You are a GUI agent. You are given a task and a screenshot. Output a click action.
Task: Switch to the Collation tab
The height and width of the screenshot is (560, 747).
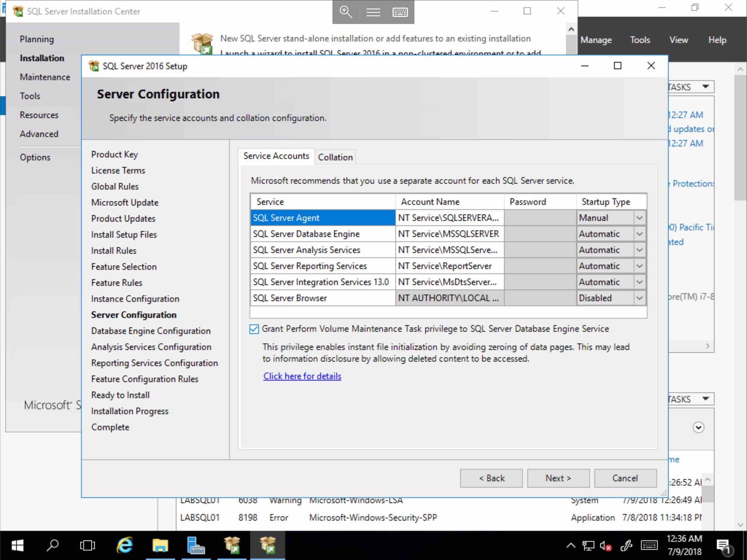coord(335,157)
